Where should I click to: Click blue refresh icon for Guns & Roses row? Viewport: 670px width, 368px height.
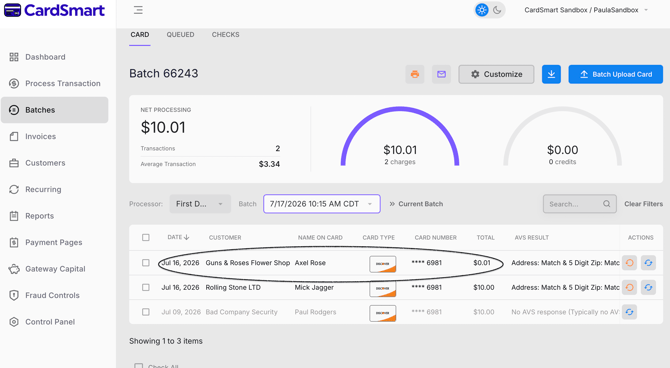(x=648, y=263)
